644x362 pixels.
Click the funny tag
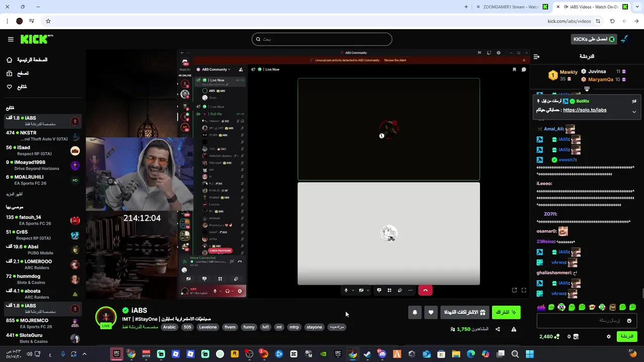click(x=249, y=327)
